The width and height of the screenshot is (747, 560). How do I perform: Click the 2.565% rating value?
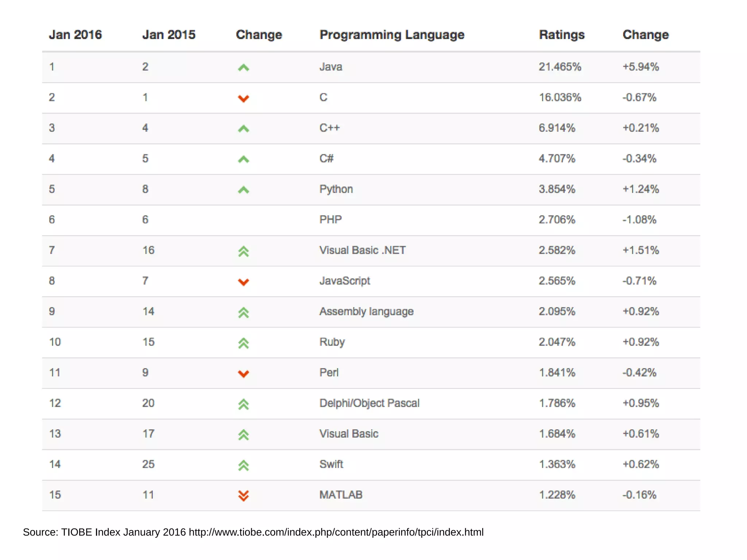[x=557, y=281]
